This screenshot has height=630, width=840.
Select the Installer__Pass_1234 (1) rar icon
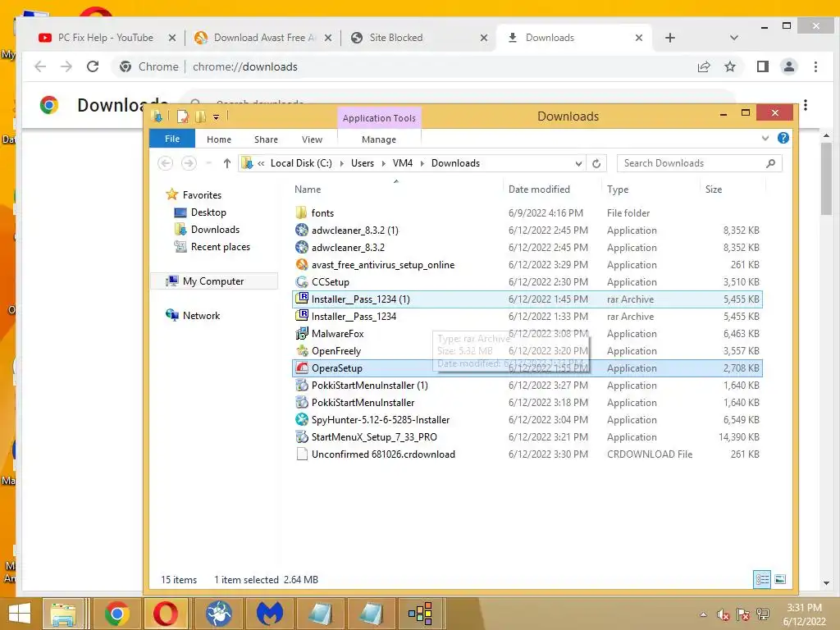click(x=302, y=299)
